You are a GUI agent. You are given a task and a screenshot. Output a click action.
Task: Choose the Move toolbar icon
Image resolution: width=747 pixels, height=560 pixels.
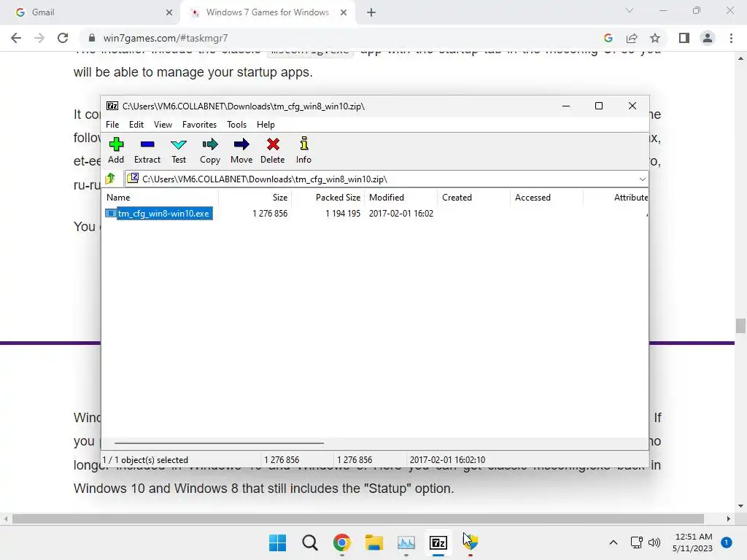click(241, 150)
